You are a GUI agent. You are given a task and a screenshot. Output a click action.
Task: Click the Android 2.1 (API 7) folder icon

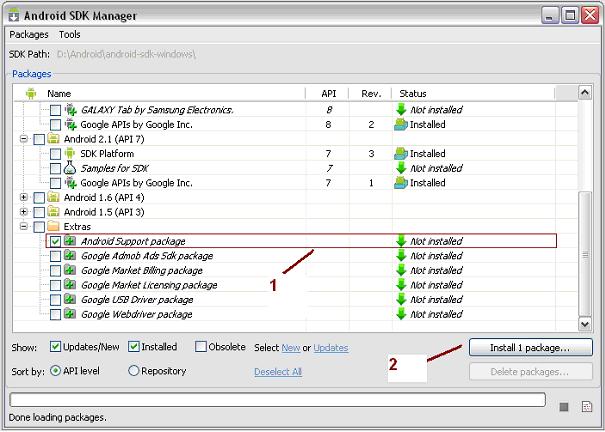[x=53, y=139]
